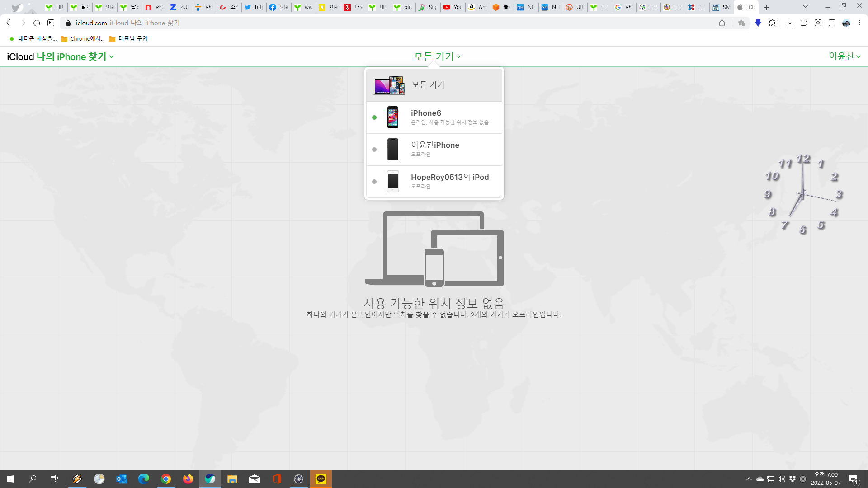Click the screen capture toolbar icon
The height and width of the screenshot is (488, 868).
[818, 23]
